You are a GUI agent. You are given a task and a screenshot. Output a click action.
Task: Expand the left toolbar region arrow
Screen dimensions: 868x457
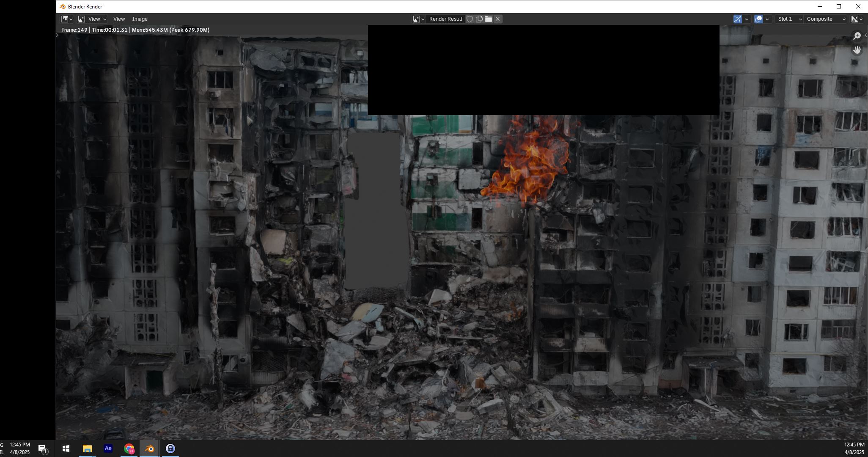pos(57,35)
